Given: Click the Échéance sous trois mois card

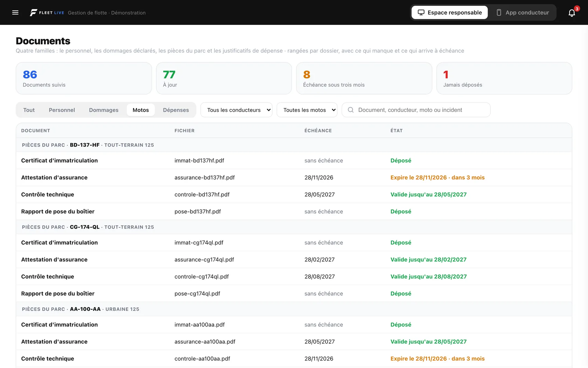Looking at the screenshot, I should pos(364,78).
